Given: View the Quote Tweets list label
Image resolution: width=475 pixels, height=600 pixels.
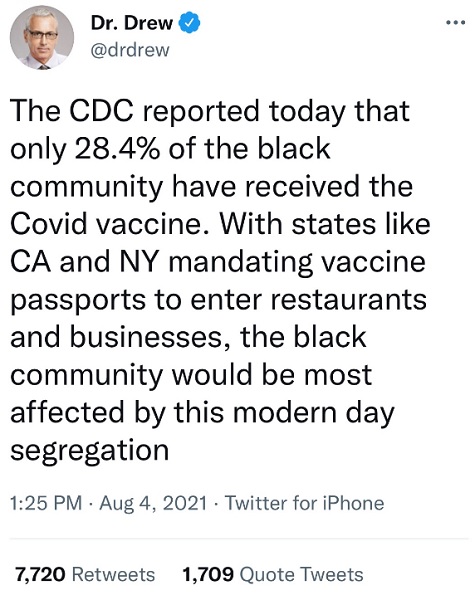Looking at the screenshot, I should click(301, 574).
